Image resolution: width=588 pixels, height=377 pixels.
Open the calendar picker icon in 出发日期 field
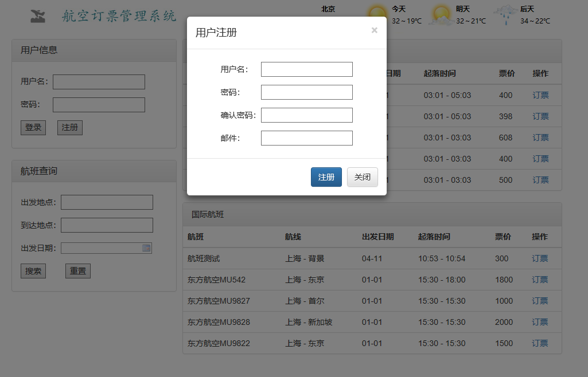click(x=146, y=248)
